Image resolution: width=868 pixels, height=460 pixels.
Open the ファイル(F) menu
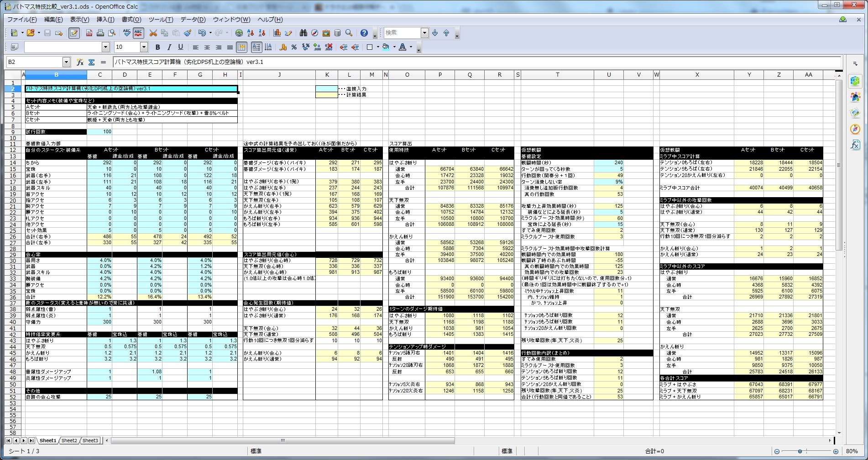[x=22, y=20]
